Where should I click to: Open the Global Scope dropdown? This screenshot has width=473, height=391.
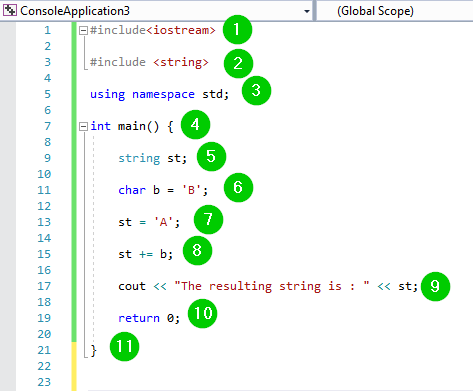[394, 11]
